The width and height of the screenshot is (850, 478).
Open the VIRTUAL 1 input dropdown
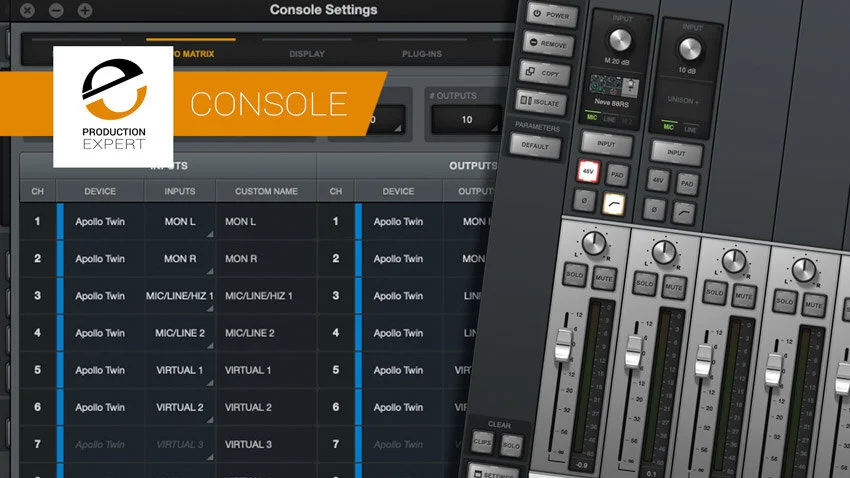coord(180,370)
